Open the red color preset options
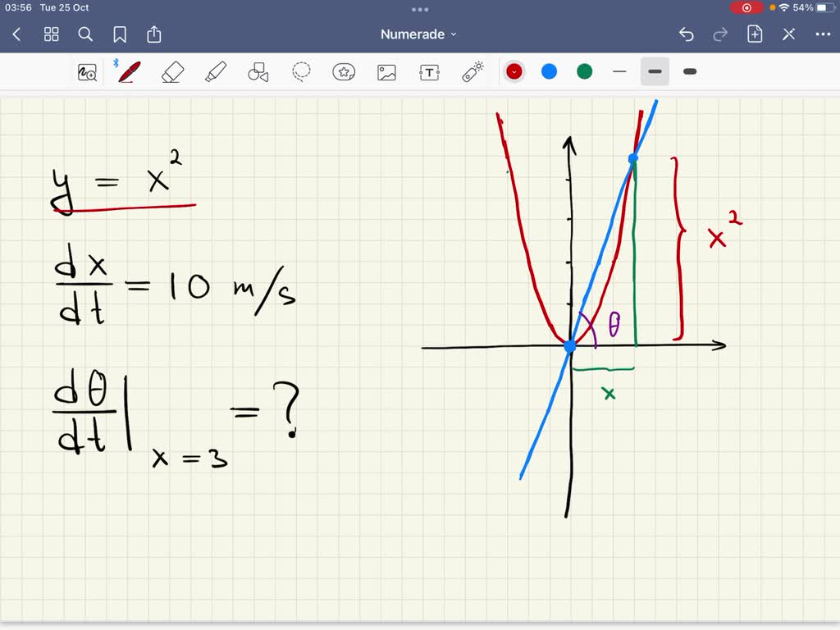 [514, 72]
